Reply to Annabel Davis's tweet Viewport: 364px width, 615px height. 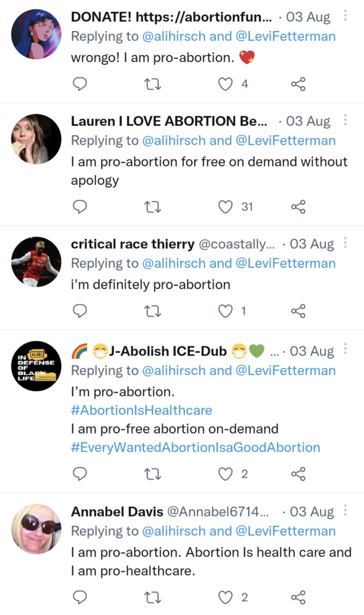point(80,596)
